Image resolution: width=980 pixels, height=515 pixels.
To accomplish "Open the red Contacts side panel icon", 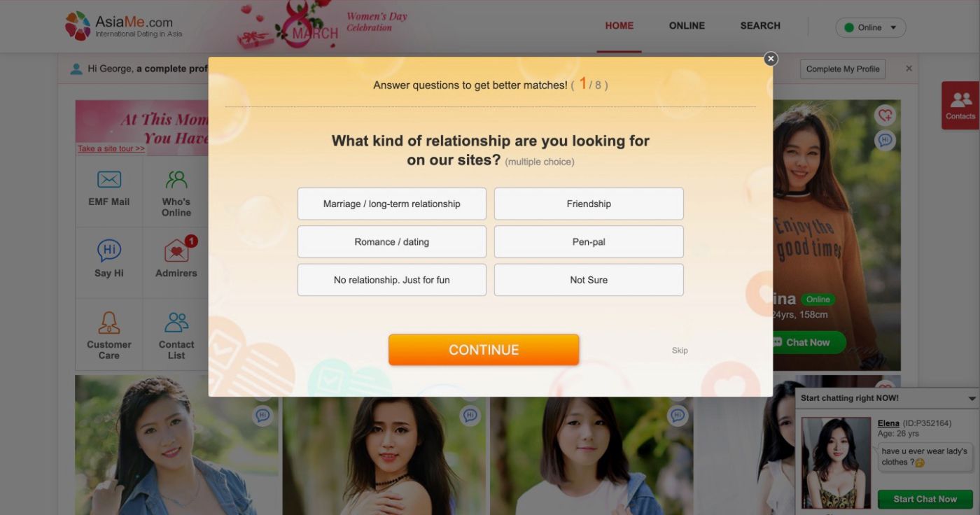I will (960, 105).
